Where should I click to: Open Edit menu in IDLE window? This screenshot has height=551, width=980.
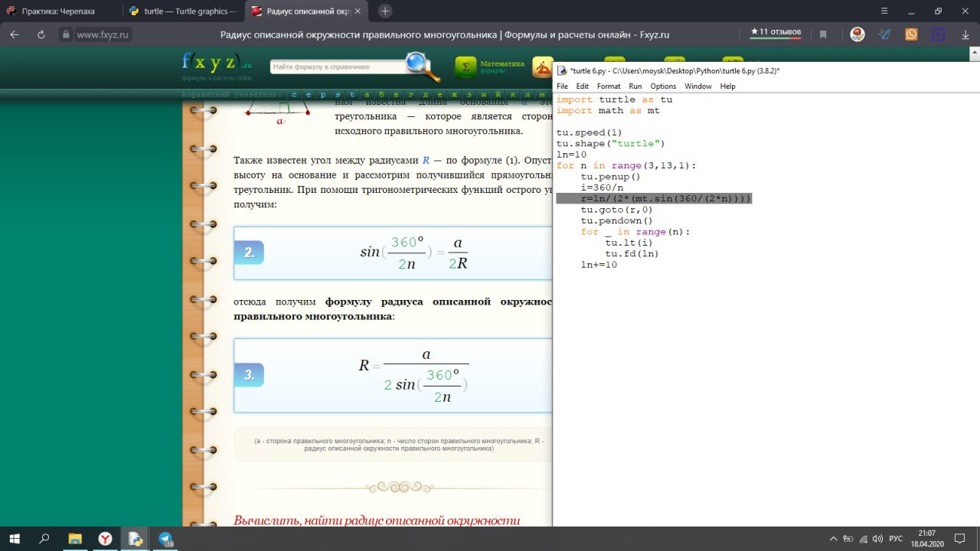pyautogui.click(x=583, y=86)
